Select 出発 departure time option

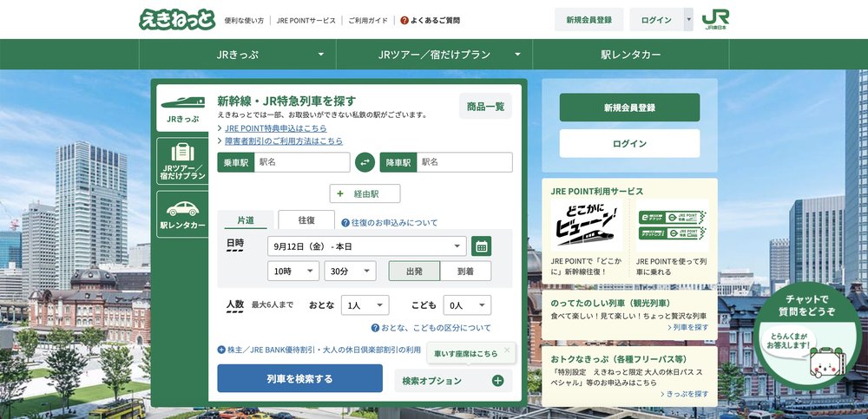pos(414,272)
